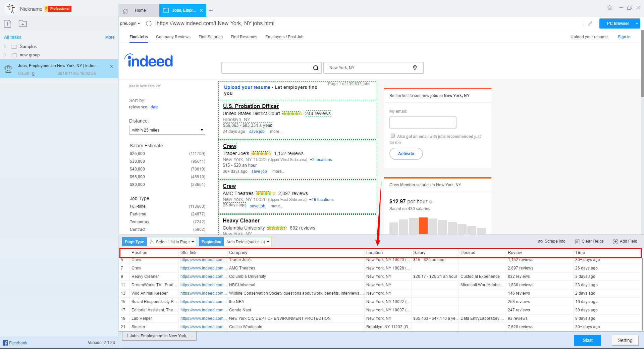Click the orange salary histogram bar
644x349 pixels.
click(423, 226)
